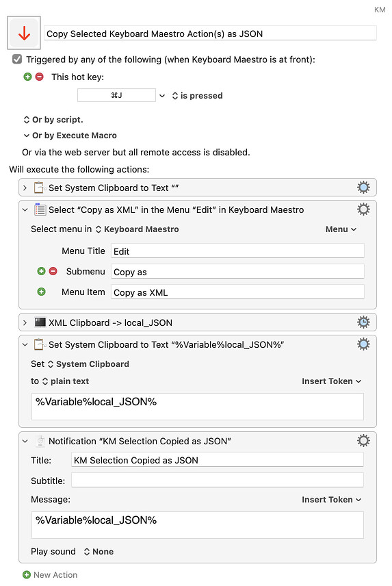Change the 'Keyboard Maestro' target application popup
The height and width of the screenshot is (586, 392).
pos(138,229)
